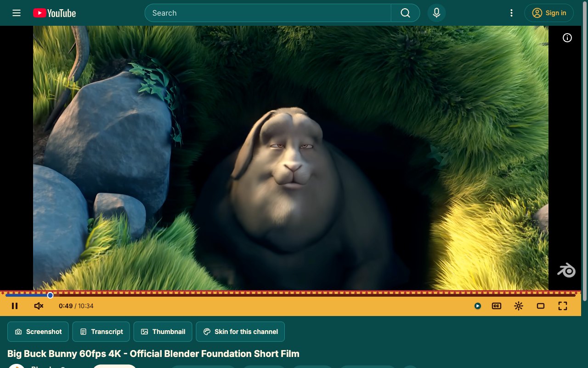Viewport: 588px width, 368px height.
Task: Open the hamburger guide menu
Action: (x=17, y=13)
